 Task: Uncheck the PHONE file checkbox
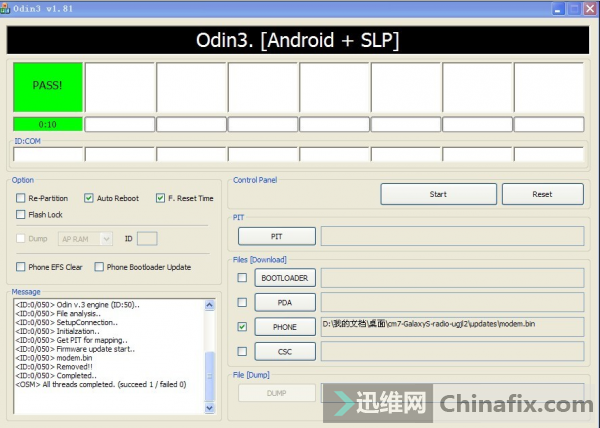click(242, 327)
